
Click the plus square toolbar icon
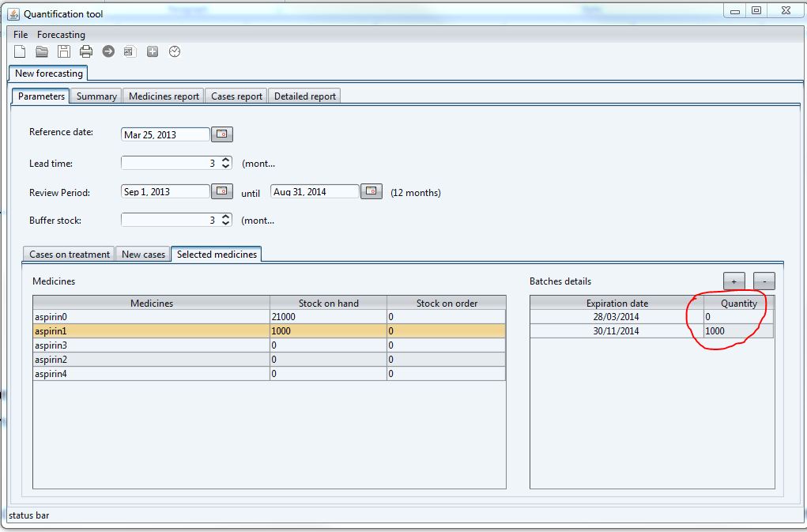coord(153,51)
